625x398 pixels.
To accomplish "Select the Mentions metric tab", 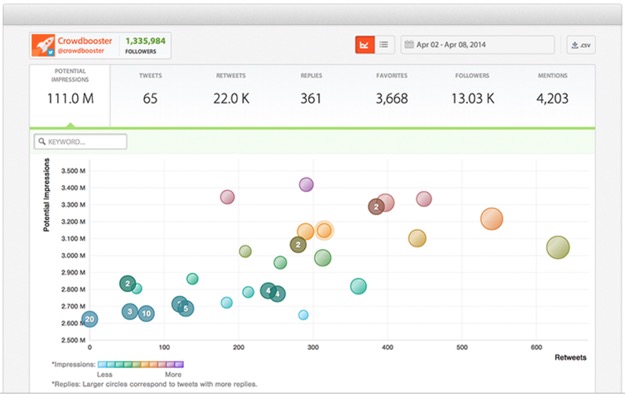I will [x=552, y=96].
